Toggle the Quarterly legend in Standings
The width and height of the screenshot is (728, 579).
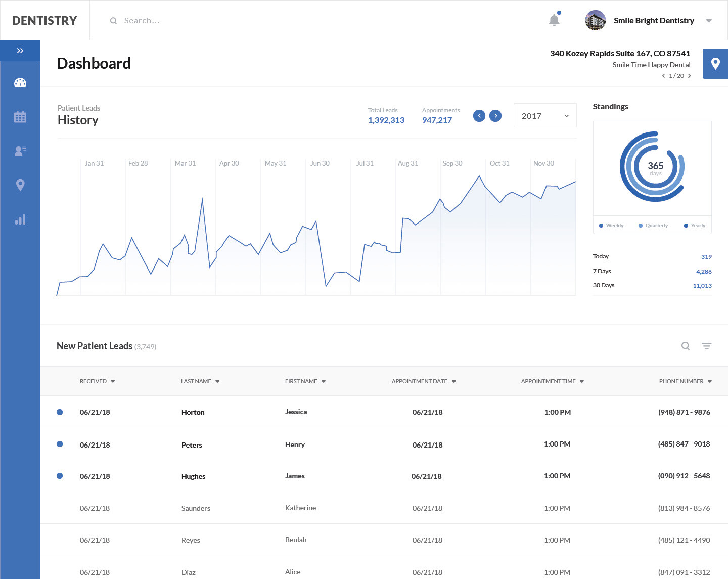click(653, 226)
